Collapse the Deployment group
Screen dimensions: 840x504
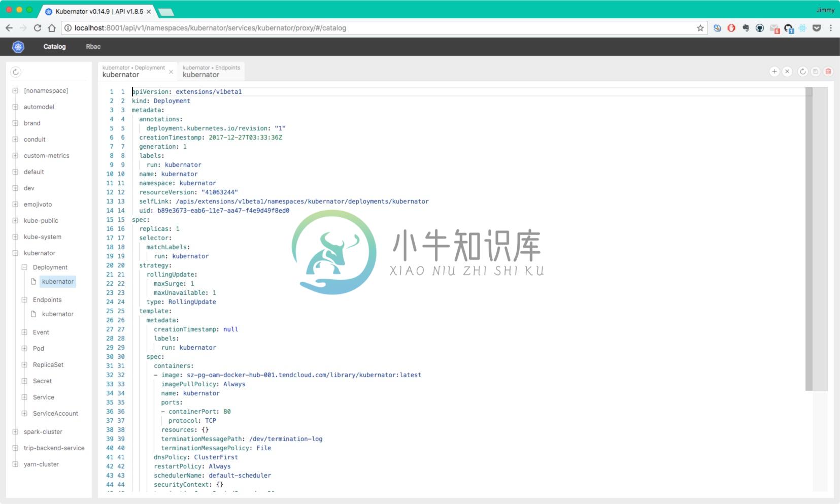[x=24, y=267]
